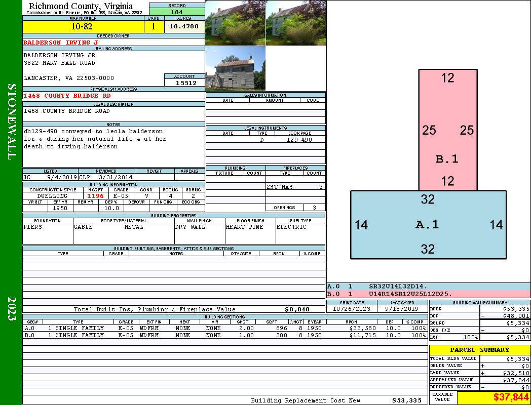Viewport: 532px width, 405px height.
Task: Open the top-left house photo thumbnail
Action: point(236,23)
